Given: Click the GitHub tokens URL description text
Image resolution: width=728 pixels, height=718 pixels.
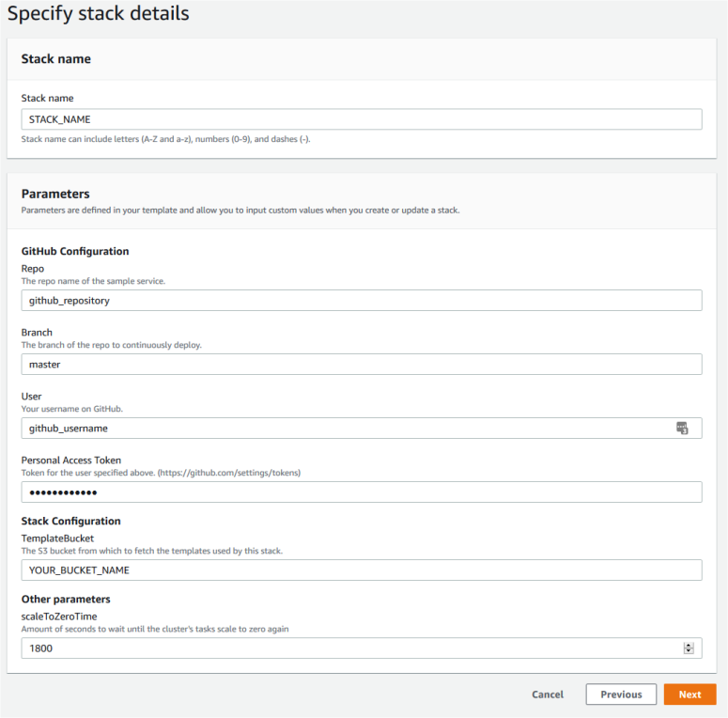Looking at the screenshot, I should (161, 473).
